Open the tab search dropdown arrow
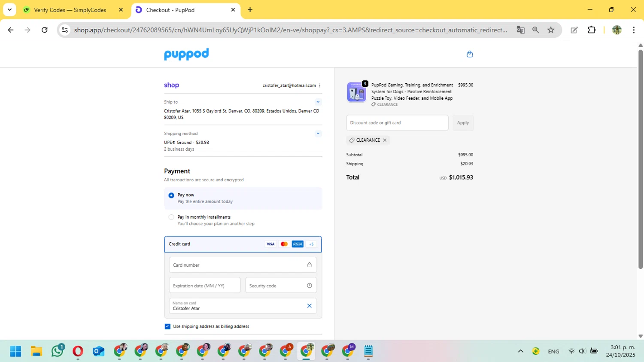644x362 pixels. 9,10
